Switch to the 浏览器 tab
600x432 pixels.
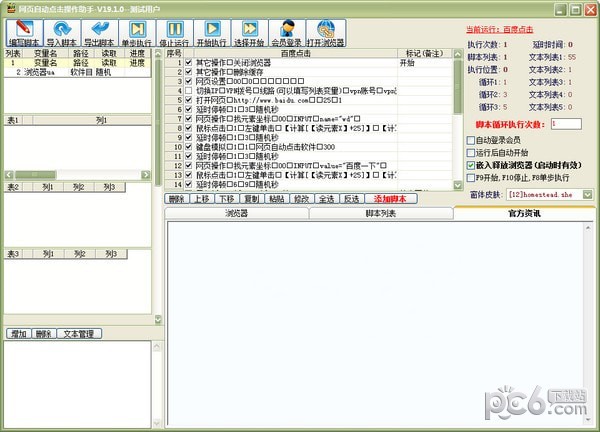click(237, 213)
